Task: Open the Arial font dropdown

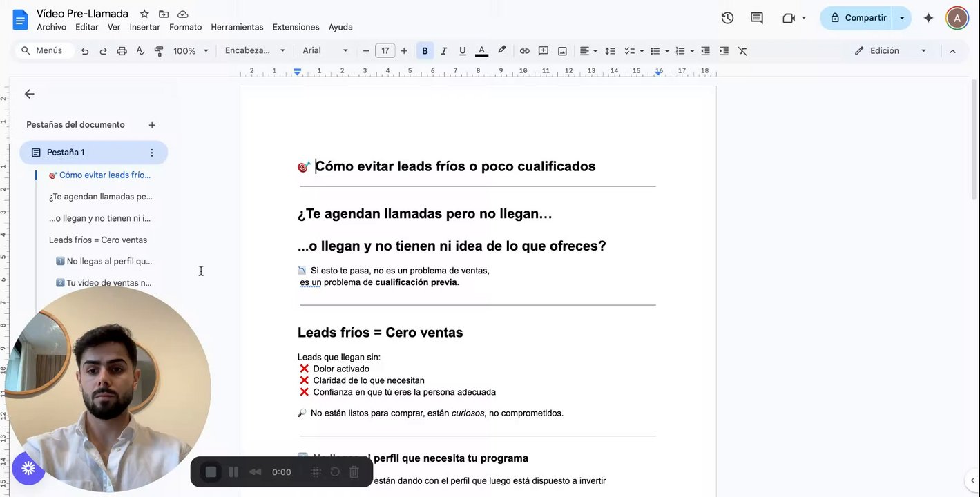Action: 325,51
